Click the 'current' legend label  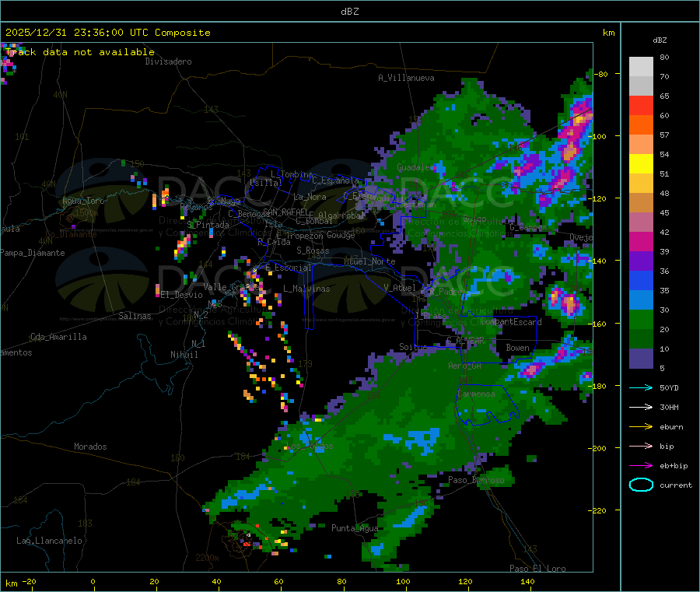pos(676,485)
